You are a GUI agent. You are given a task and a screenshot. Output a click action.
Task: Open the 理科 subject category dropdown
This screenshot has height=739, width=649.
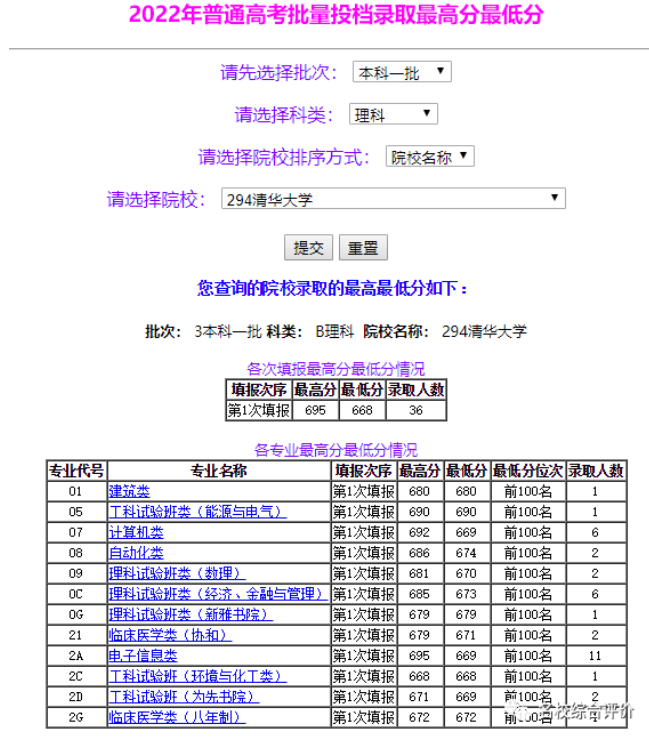(x=393, y=114)
